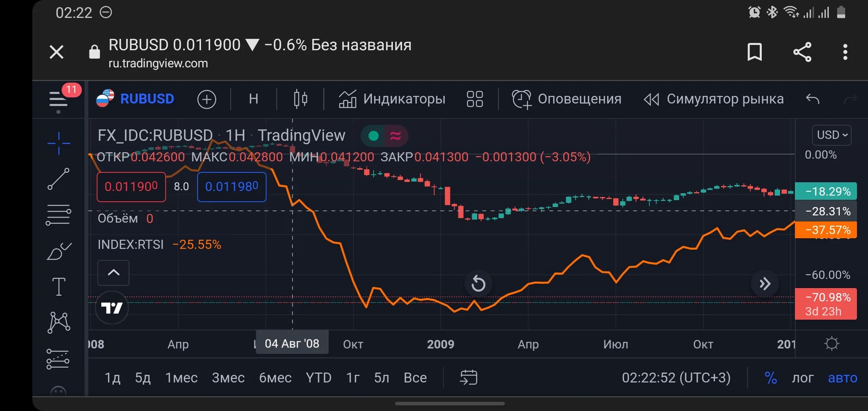
Task: Undo the last chart action
Action: (x=812, y=99)
